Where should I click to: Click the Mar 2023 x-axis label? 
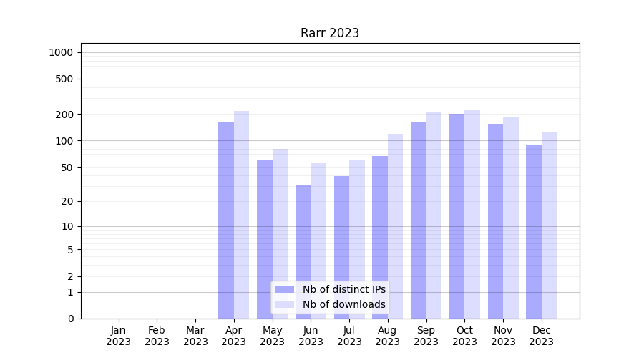[195, 336]
